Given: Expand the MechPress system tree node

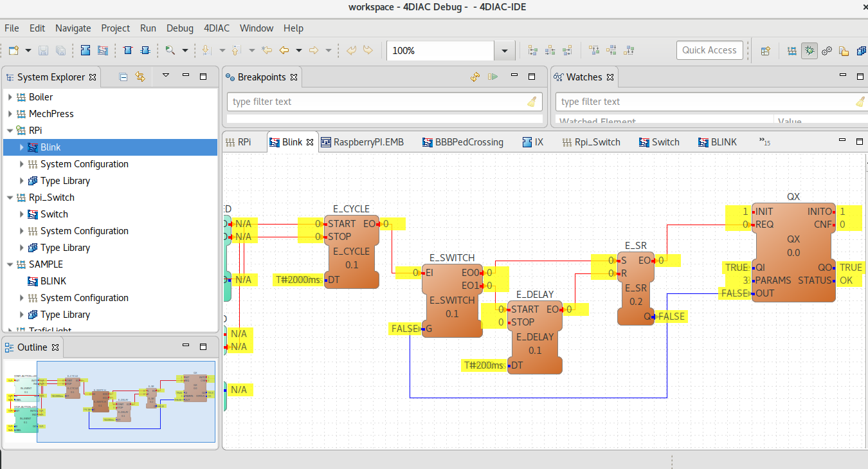Looking at the screenshot, I should tap(10, 114).
